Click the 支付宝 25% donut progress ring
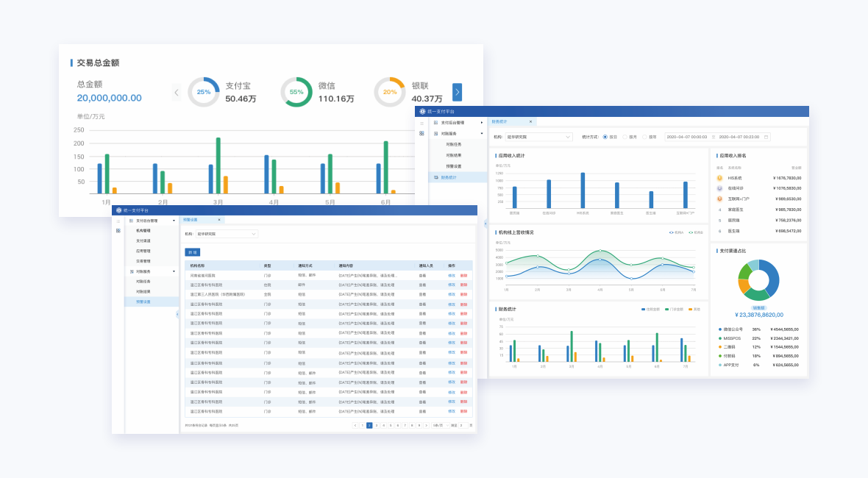The width and height of the screenshot is (868, 478). pyautogui.click(x=204, y=92)
